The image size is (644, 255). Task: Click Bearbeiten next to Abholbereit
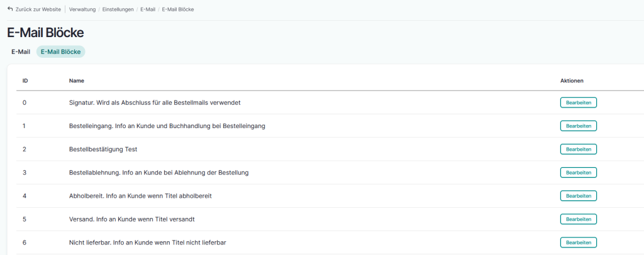tap(578, 196)
